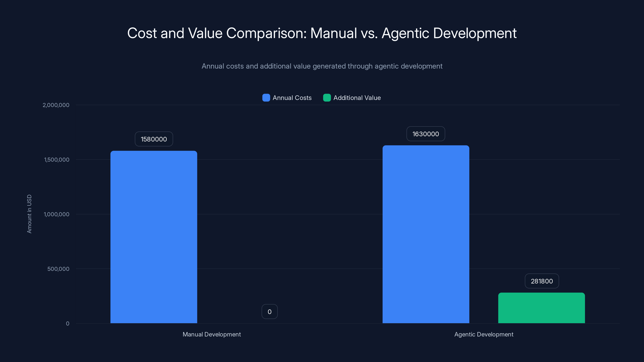This screenshot has width=644, height=362.
Task: Click the chart subtitle text
Action: (322, 66)
